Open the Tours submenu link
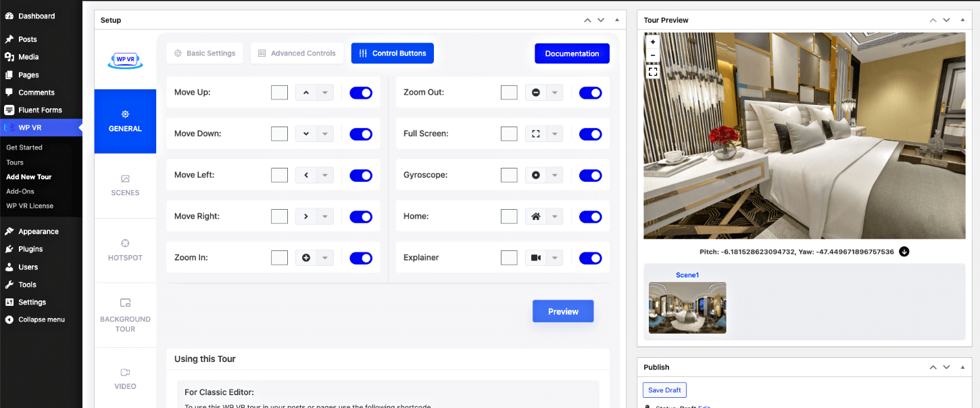Screen dimensions: 980x408 [15, 162]
